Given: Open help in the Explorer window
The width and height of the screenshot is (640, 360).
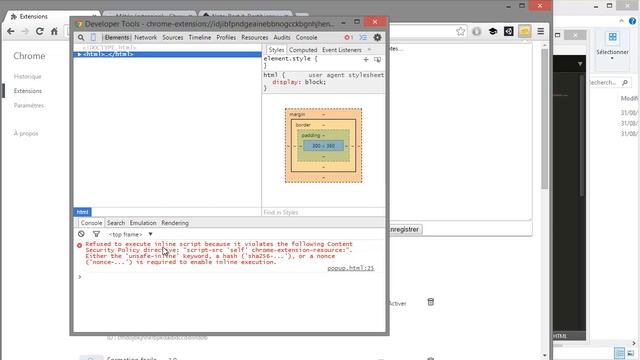Looking at the screenshot, I should (632, 21).
